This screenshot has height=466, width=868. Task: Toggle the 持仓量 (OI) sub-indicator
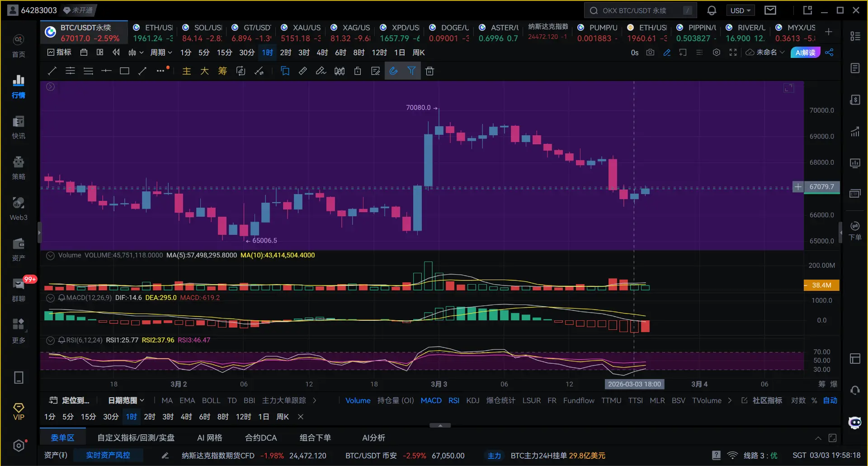pos(396,400)
